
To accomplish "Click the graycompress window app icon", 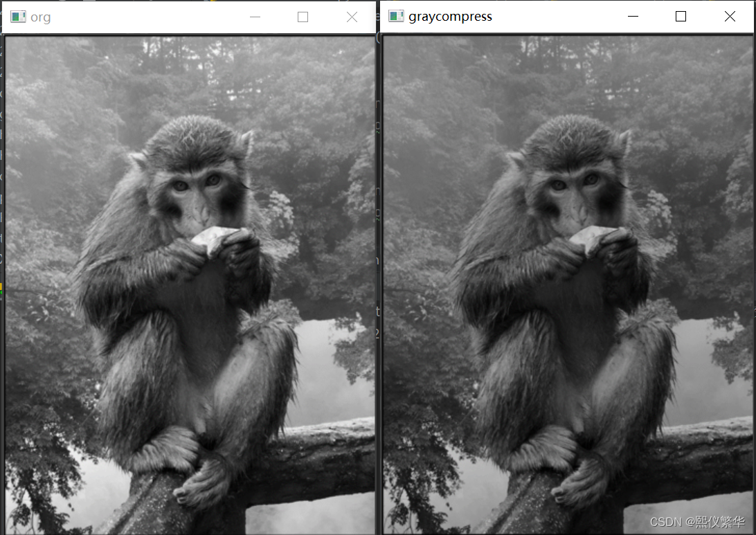I will [x=396, y=16].
